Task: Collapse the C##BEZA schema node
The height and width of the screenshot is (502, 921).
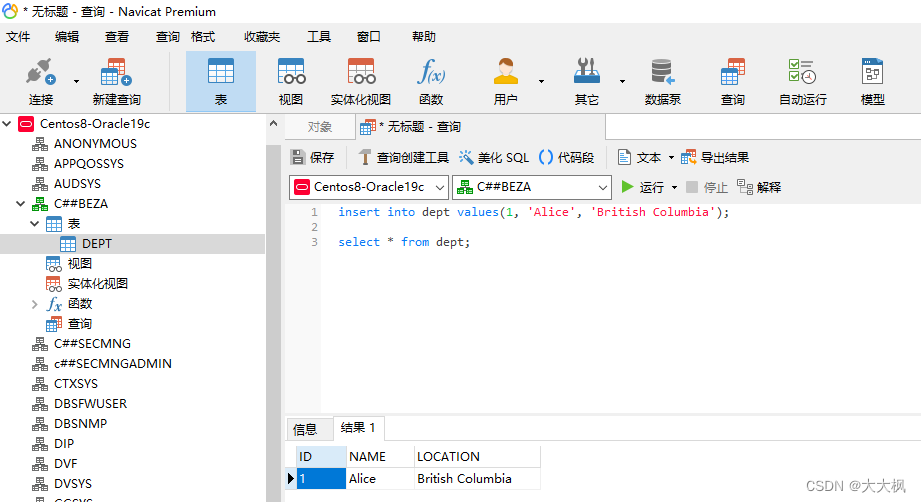Action: click(21, 204)
